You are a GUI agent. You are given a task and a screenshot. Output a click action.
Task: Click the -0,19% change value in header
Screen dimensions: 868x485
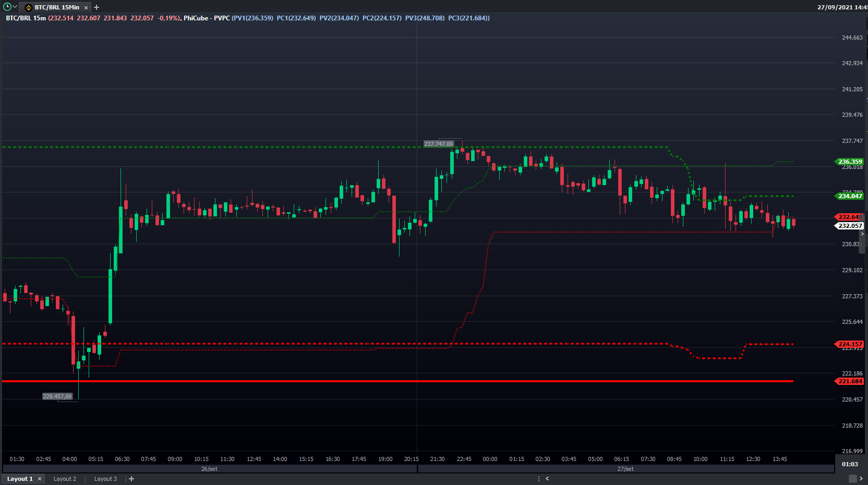click(x=168, y=18)
